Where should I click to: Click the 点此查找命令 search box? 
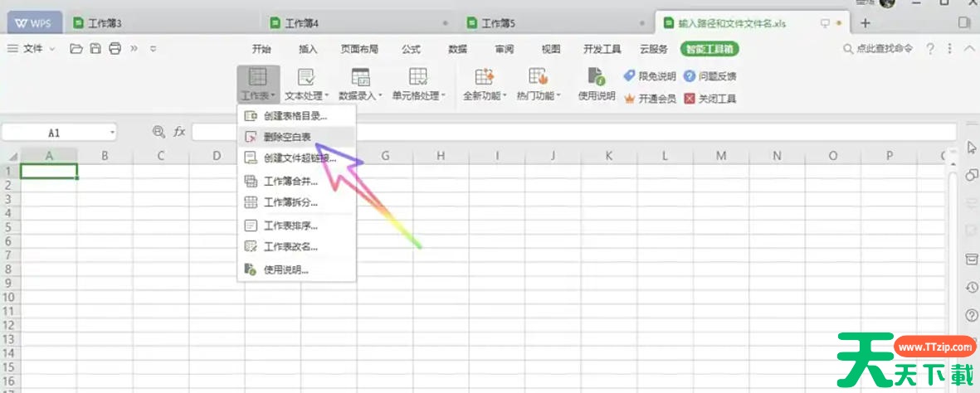(x=879, y=49)
